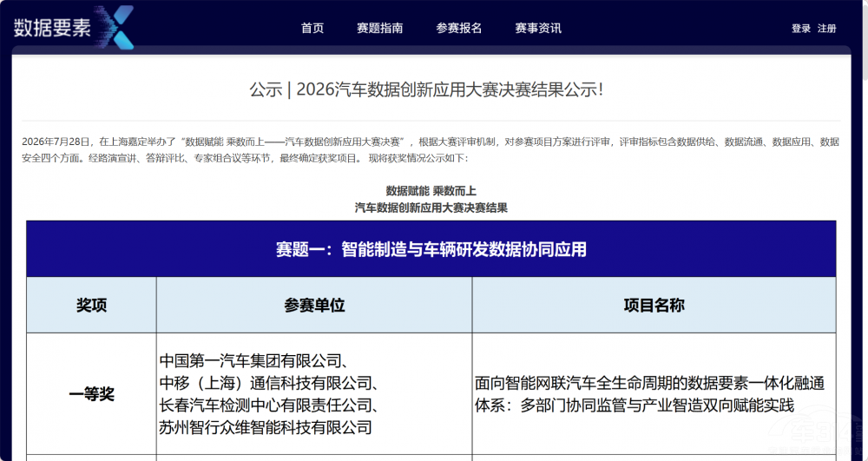Click the 赛题一 banner row

(431, 249)
